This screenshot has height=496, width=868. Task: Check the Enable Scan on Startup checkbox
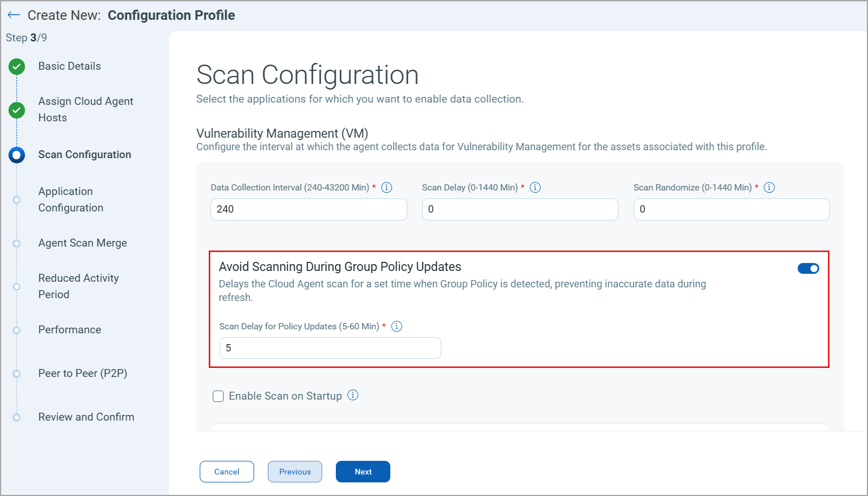tap(218, 396)
